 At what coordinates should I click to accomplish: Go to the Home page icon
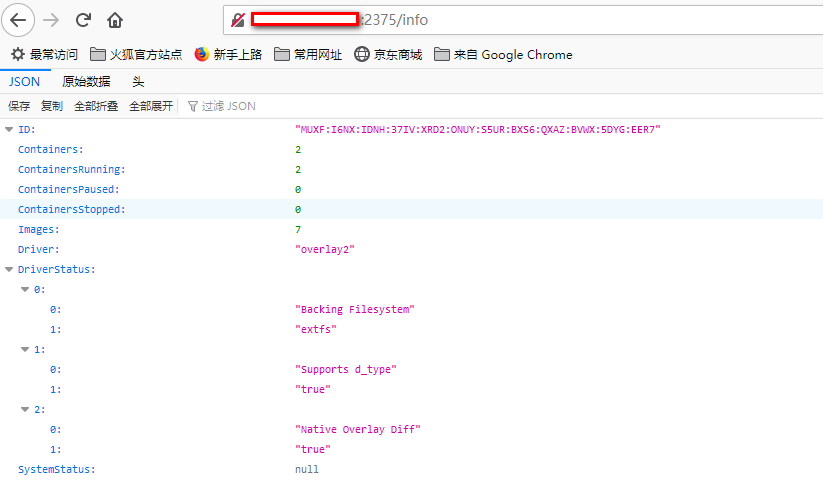(115, 20)
